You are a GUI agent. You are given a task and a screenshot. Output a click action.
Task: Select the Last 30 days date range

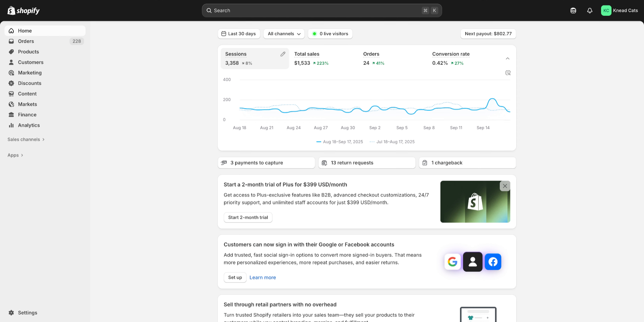click(x=239, y=34)
